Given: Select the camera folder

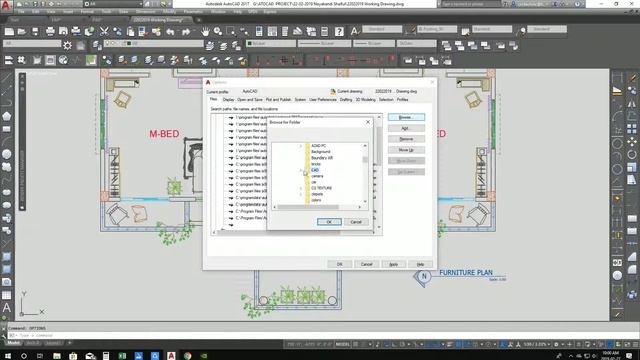Looking at the screenshot, I should [x=317, y=176].
